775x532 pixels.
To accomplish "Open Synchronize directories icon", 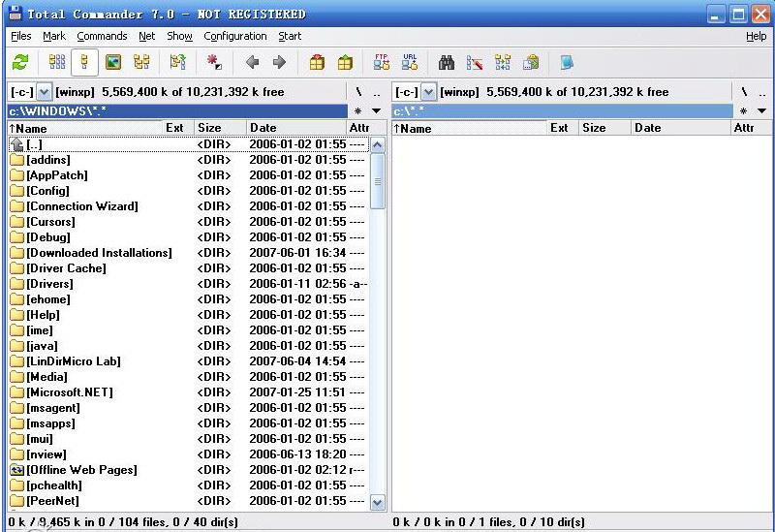I will coord(503,62).
